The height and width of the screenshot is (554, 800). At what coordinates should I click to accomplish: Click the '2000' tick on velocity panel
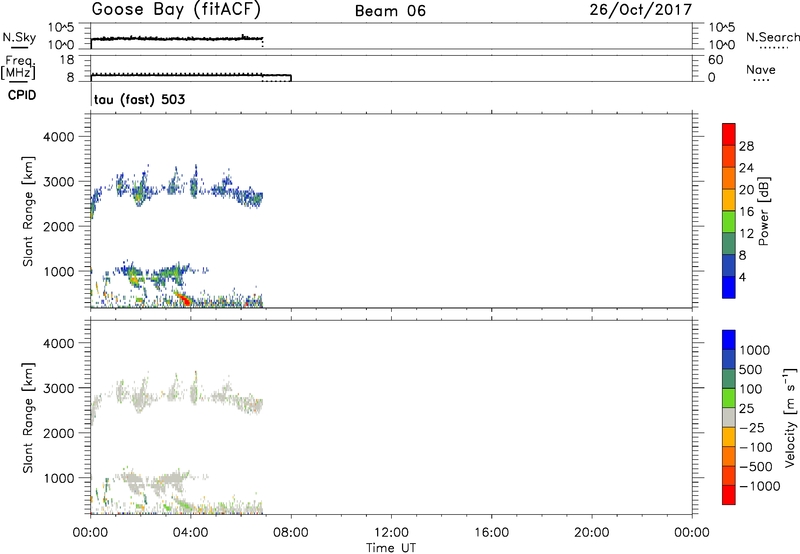click(58, 433)
